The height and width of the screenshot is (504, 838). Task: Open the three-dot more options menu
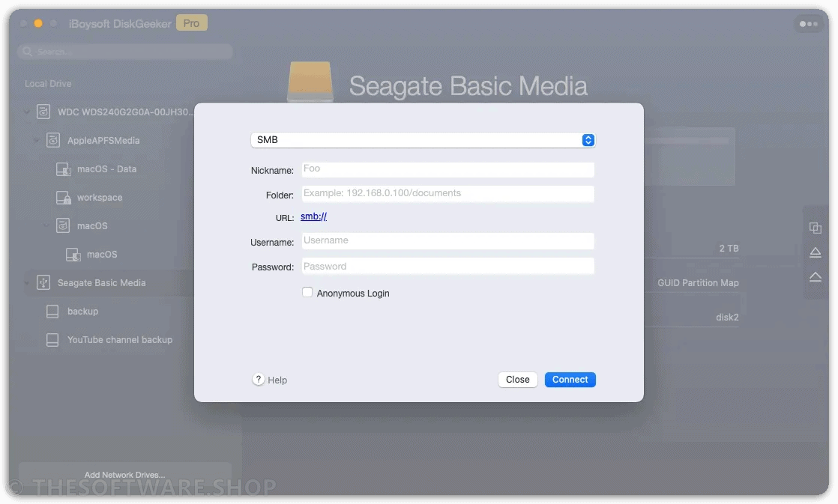[808, 23]
